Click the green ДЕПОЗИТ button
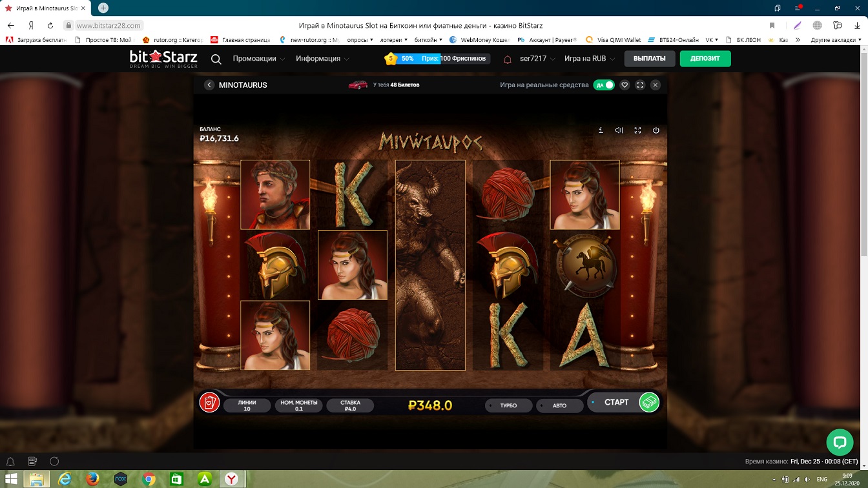Image resolution: width=868 pixels, height=488 pixels. 705,59
